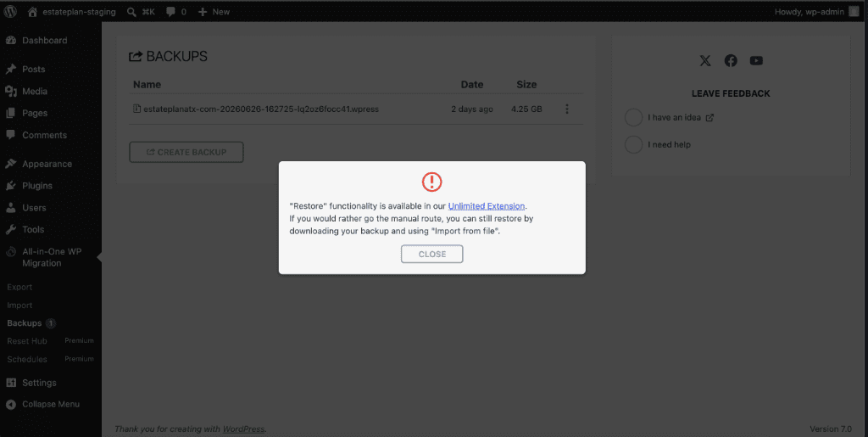Click the All-in-One WP Migration icon
Screen dimensions: 868x437
(x=10, y=251)
